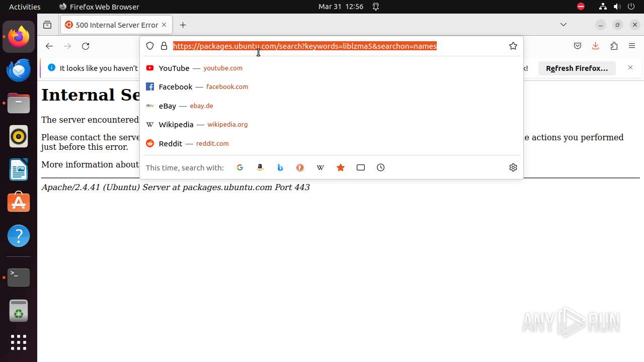Open the volume indicator
644x362 pixels.
pyautogui.click(x=617, y=7)
